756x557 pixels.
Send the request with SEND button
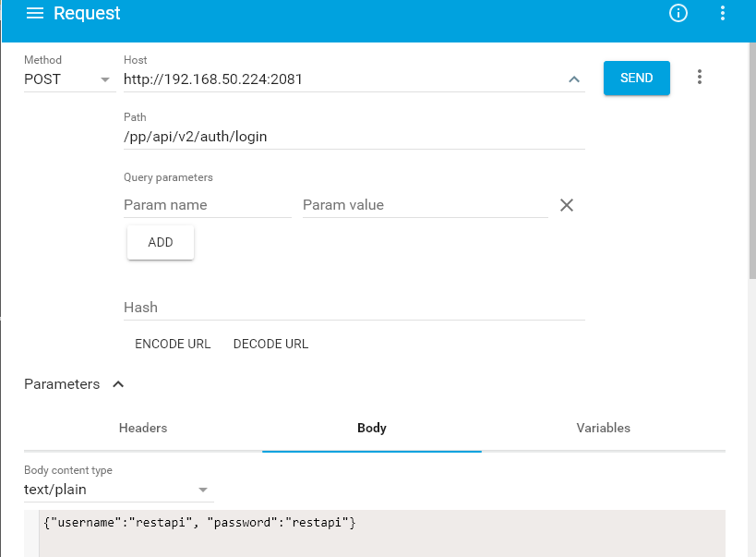636,78
